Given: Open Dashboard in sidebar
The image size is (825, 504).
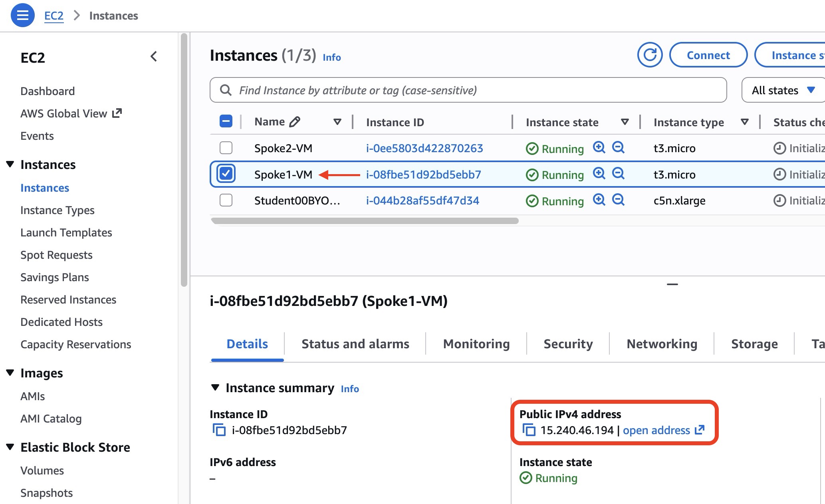Looking at the screenshot, I should click(x=48, y=91).
